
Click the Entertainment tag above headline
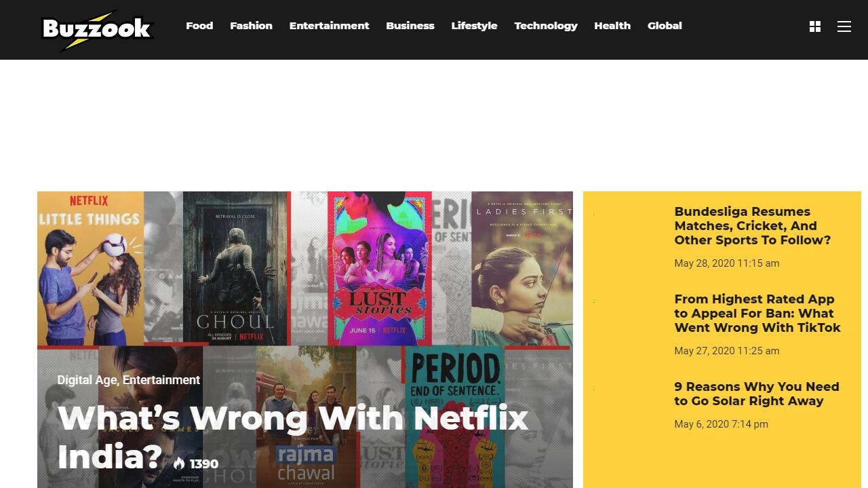[161, 380]
